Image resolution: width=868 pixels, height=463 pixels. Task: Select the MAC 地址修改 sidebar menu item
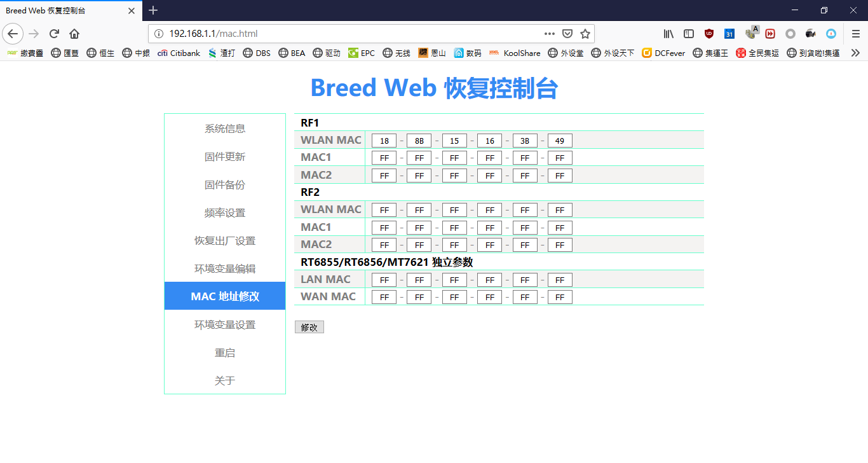pos(225,296)
